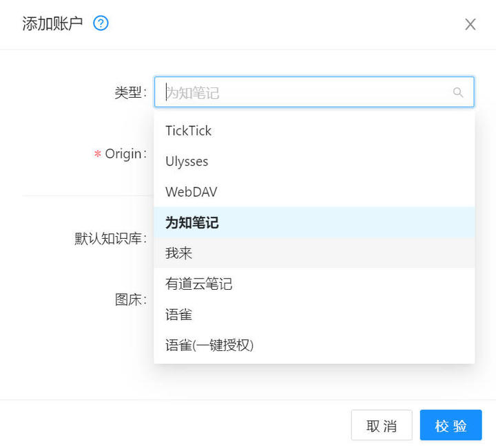Image resolution: width=496 pixels, height=448 pixels.
Task: Click the blue 校验 verify button
Action: (451, 425)
